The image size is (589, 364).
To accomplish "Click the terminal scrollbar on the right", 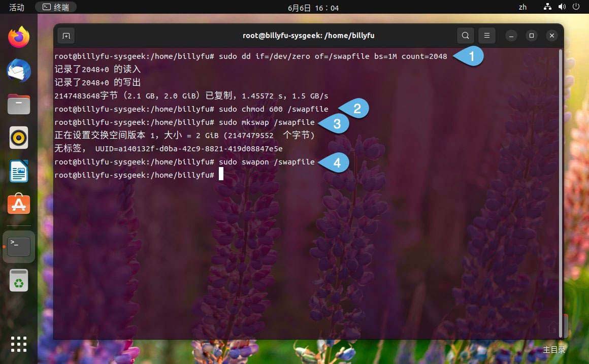I will click(x=559, y=152).
